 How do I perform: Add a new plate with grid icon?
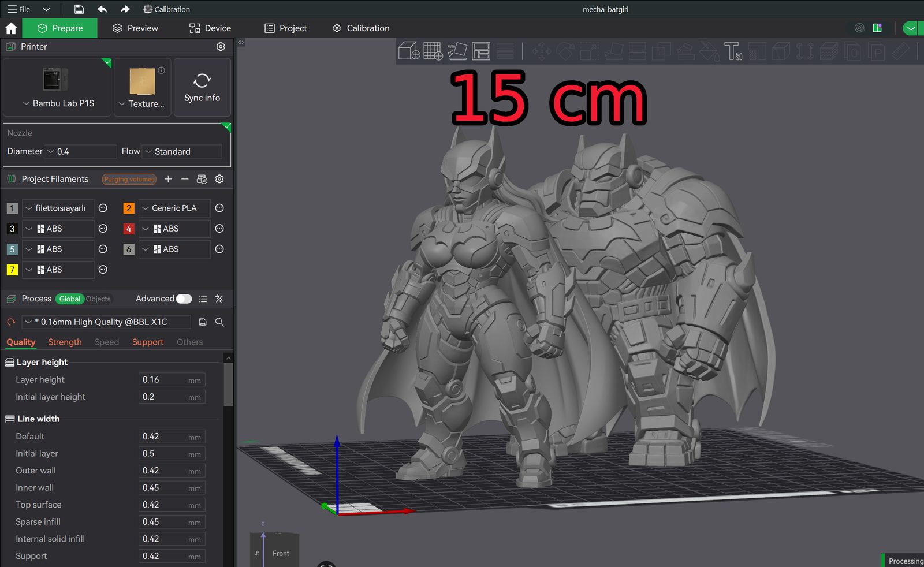pyautogui.click(x=433, y=51)
